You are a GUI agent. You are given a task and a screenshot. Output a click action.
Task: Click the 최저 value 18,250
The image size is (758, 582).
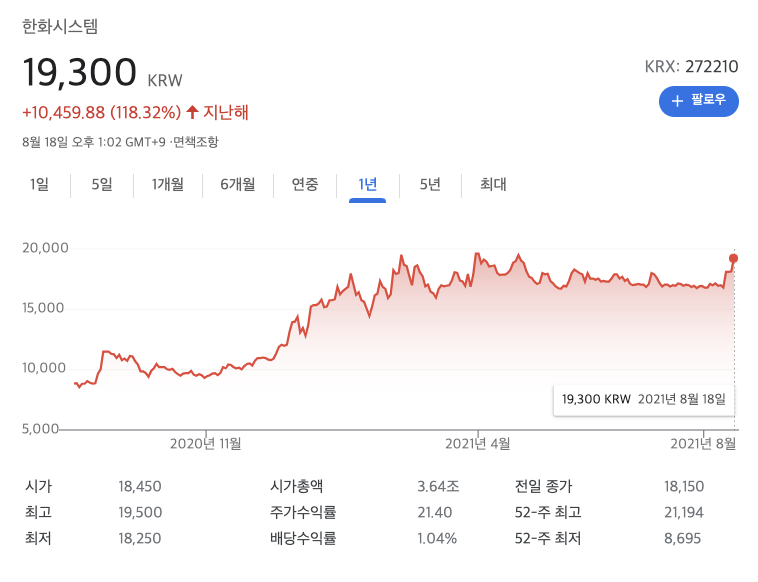[x=140, y=538]
